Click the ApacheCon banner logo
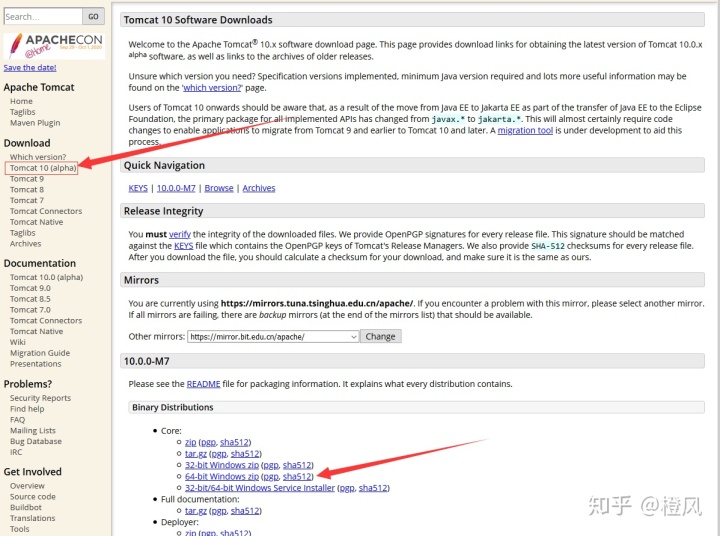720x536 pixels. click(54, 46)
